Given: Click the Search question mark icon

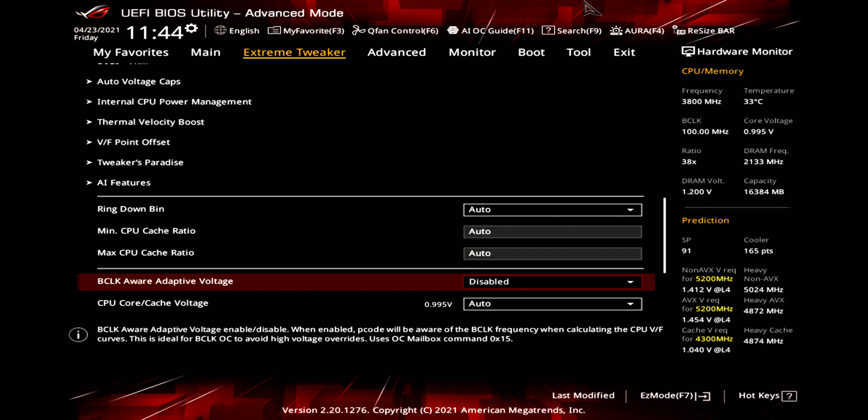Looking at the screenshot, I should click(548, 30).
